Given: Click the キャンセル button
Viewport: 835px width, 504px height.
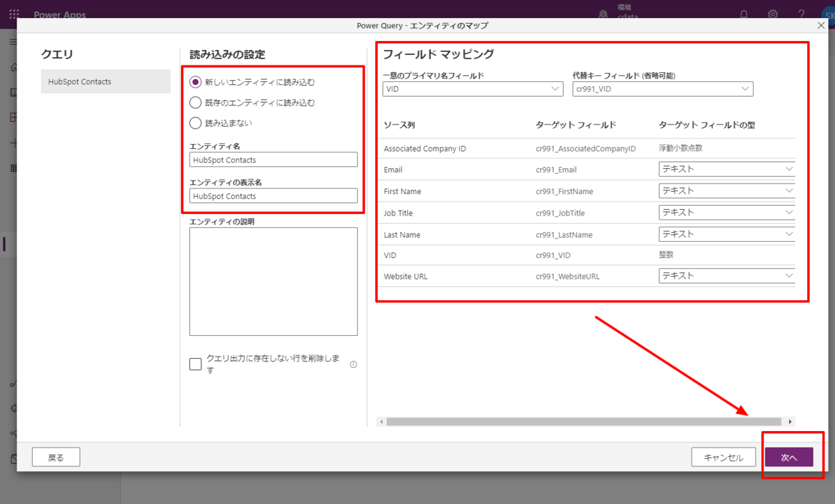Looking at the screenshot, I should point(723,457).
